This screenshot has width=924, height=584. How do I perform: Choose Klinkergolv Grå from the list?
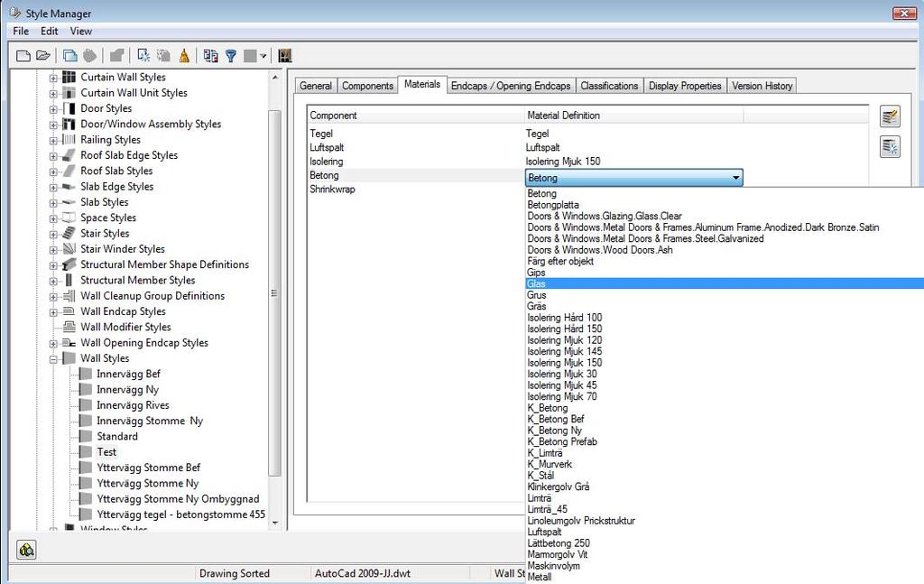pyautogui.click(x=558, y=487)
